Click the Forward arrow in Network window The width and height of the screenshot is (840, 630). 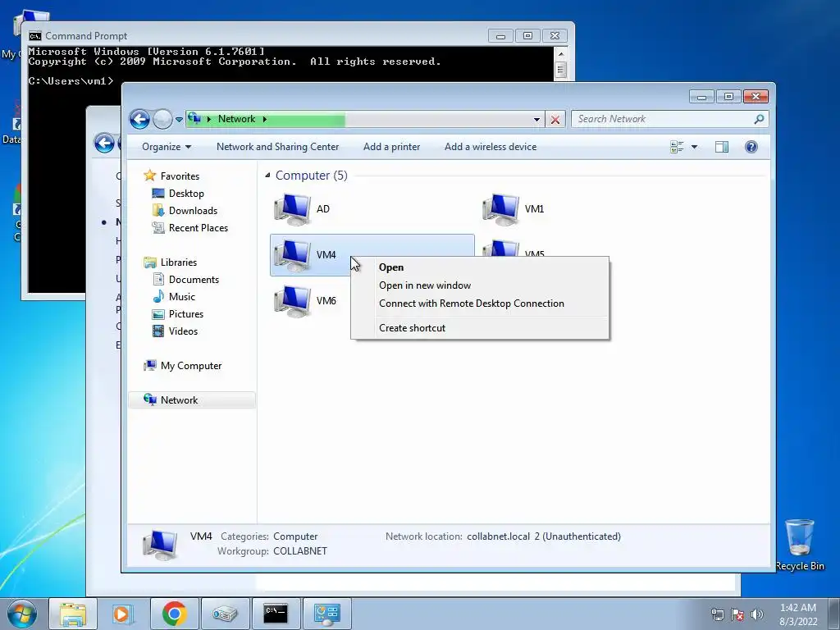162,119
